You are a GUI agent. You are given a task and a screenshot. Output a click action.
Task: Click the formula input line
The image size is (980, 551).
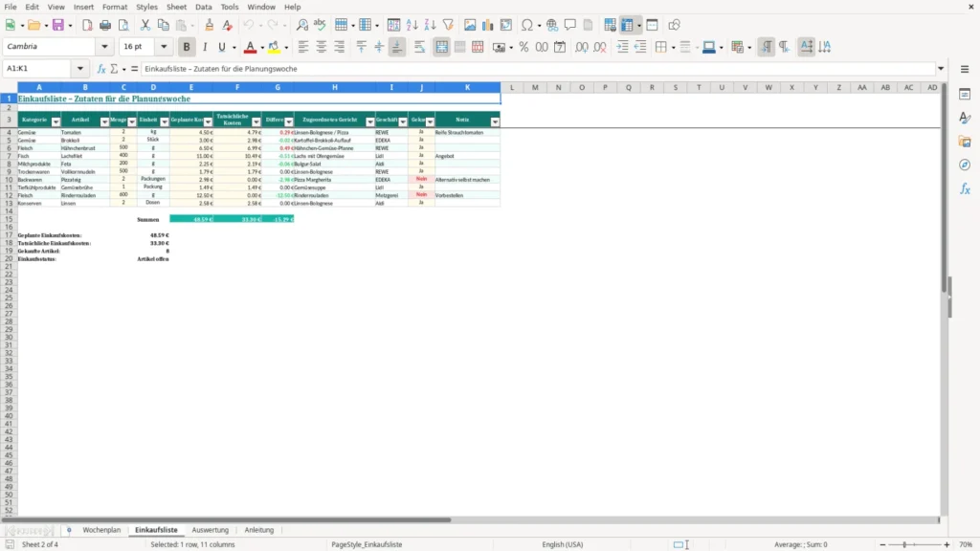(538, 69)
